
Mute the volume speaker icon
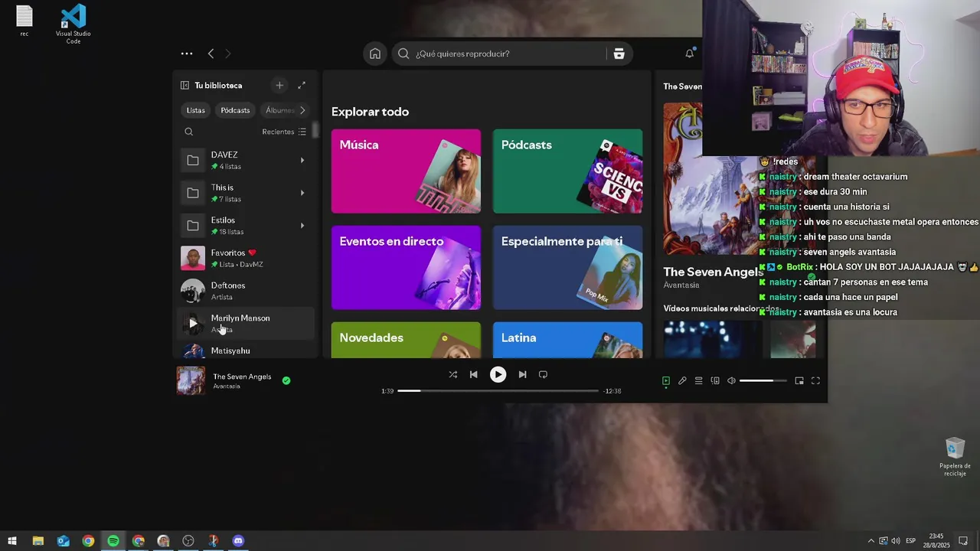[731, 380]
